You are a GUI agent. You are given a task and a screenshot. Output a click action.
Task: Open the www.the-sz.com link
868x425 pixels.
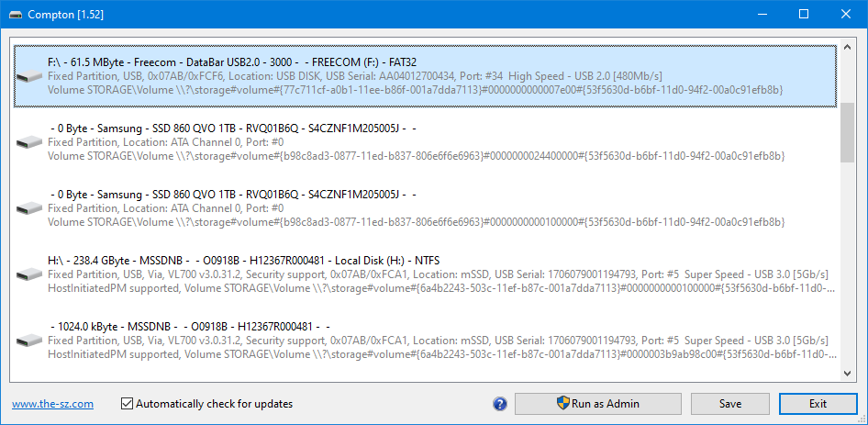coord(52,404)
